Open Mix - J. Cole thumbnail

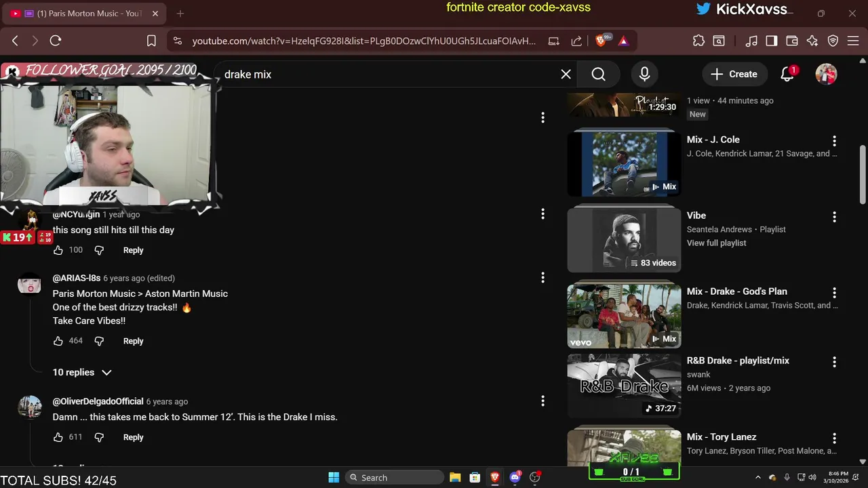(624, 163)
